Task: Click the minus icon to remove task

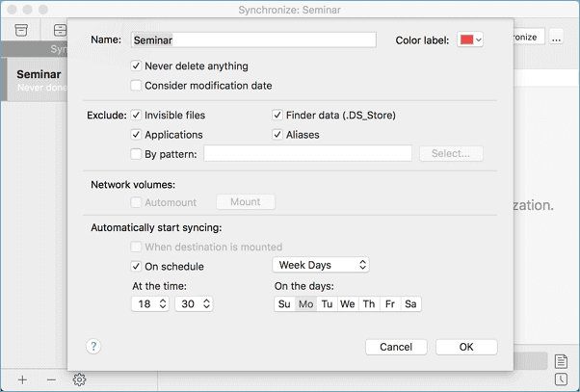Action: pyautogui.click(x=51, y=379)
